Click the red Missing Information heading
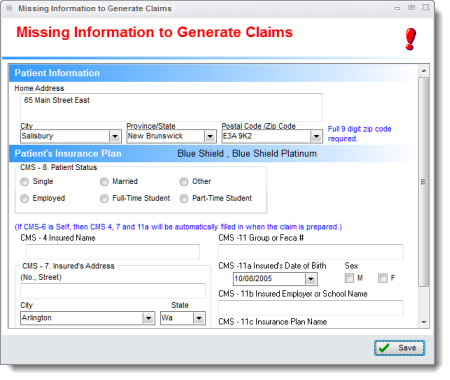Viewport: 450px width, 380px height. 154,32
